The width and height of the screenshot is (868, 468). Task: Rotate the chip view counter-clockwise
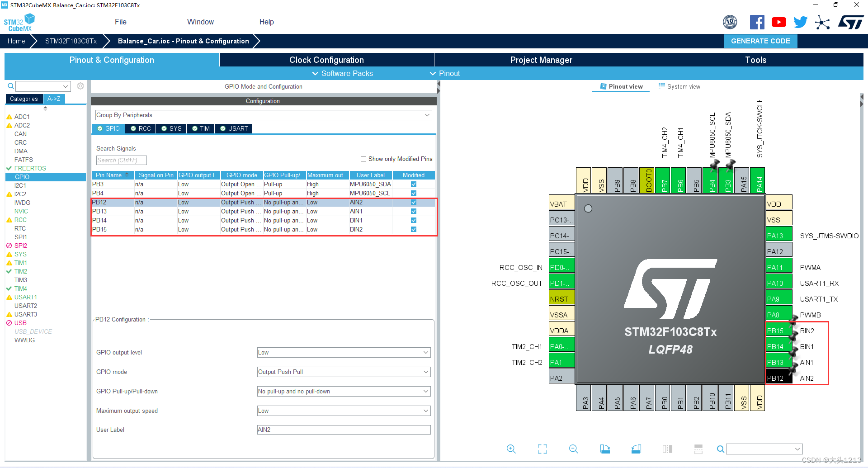[636, 449]
